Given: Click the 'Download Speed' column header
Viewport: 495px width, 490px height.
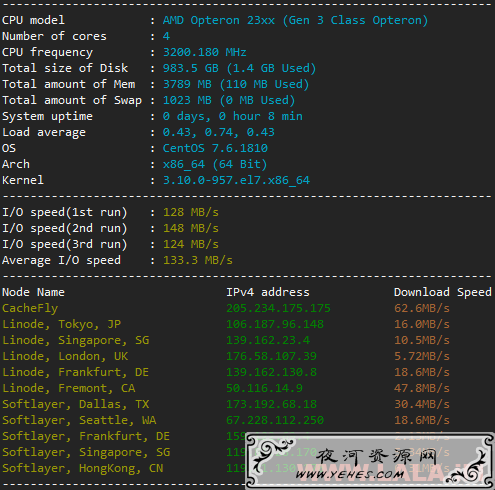Looking at the screenshot, I should (443, 292).
